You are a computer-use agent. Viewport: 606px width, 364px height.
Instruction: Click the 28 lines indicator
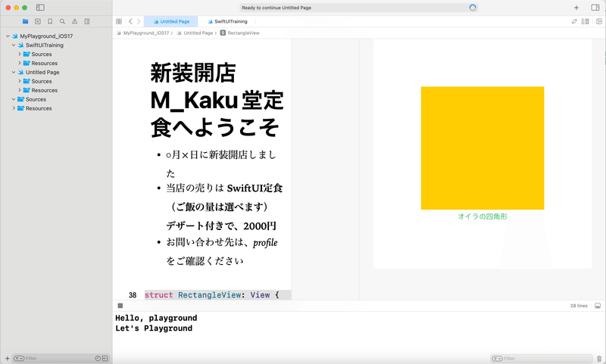(x=579, y=306)
